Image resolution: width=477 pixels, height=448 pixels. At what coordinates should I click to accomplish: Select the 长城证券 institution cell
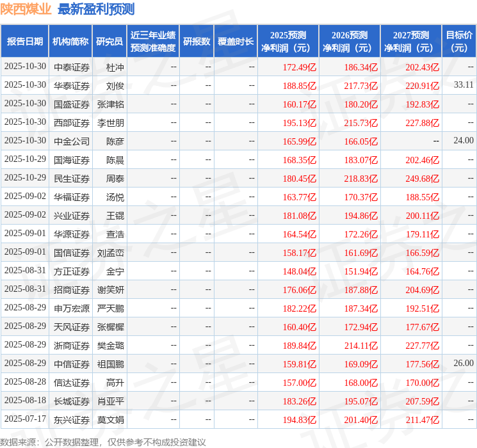(72, 401)
